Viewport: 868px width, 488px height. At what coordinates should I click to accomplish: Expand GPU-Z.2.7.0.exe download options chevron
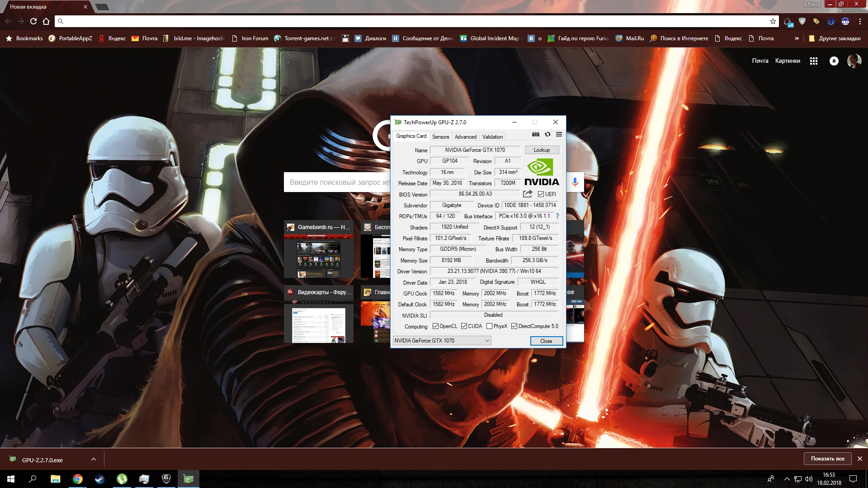pyautogui.click(x=94, y=460)
